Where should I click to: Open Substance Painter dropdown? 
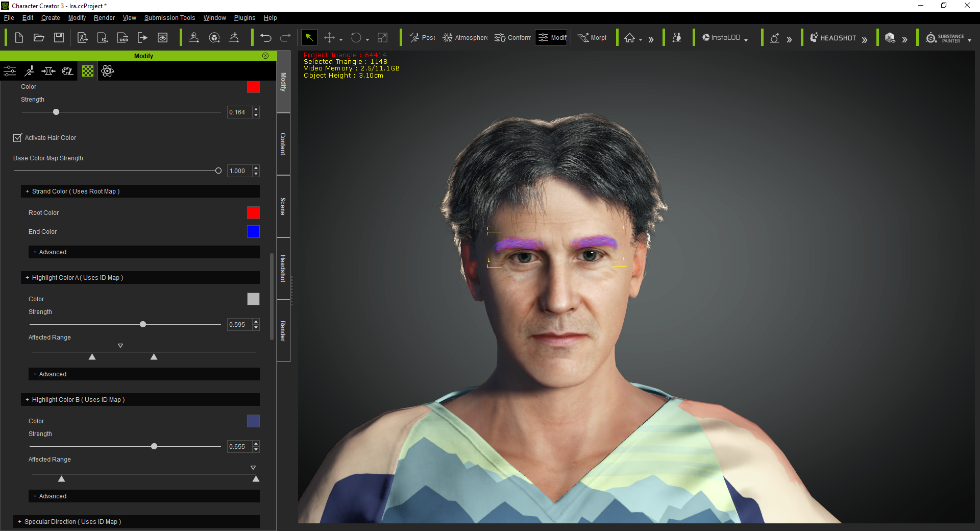tap(969, 40)
